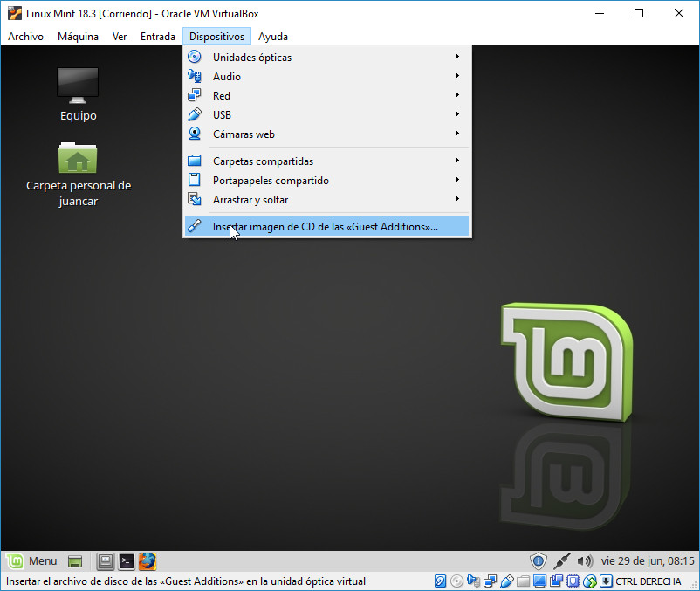Click the clipboard icon beside Portapapeles compartido

tap(194, 180)
